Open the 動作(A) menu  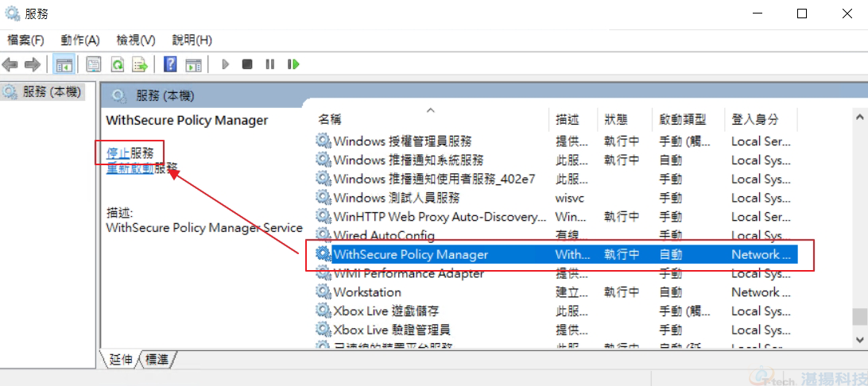(80, 41)
